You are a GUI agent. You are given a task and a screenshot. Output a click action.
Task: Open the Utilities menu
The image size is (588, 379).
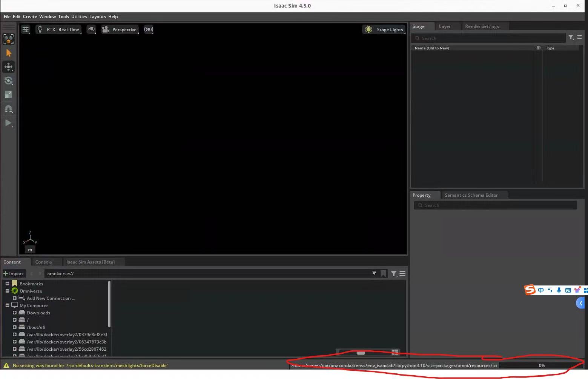point(79,17)
